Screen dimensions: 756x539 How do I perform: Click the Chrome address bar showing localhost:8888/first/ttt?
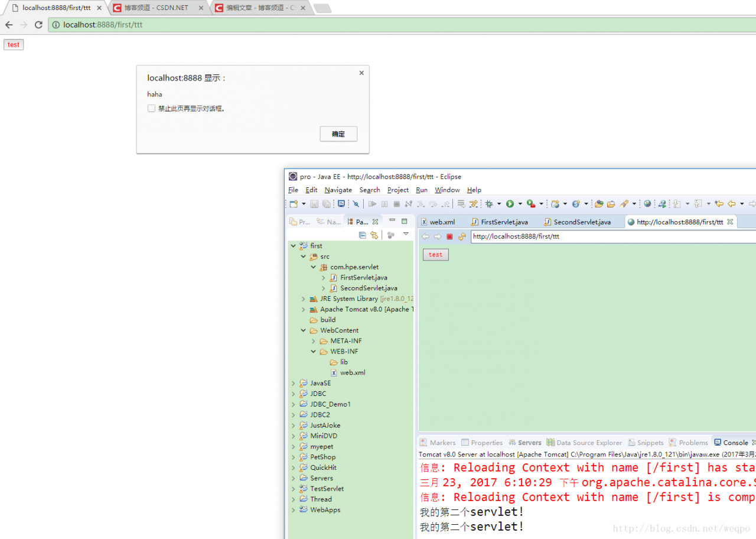402,25
